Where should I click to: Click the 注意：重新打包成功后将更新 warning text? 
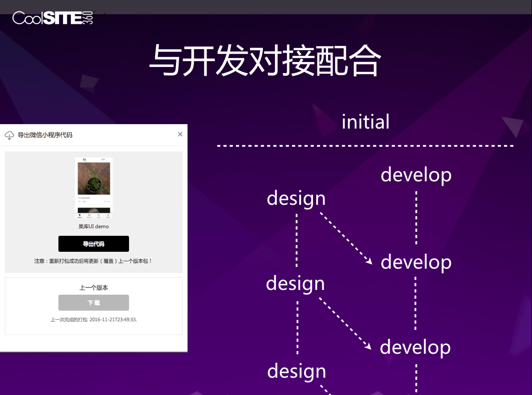point(94,262)
